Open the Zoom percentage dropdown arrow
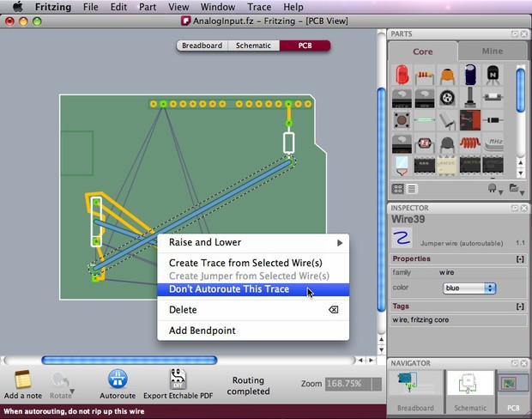Viewport: 532px width, 419px height. coord(377,384)
